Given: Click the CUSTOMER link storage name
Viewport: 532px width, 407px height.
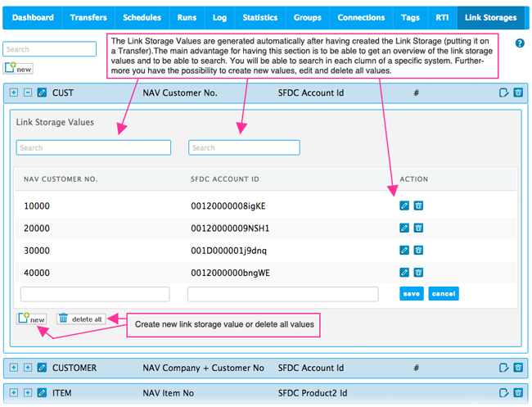Looking at the screenshot, I should pos(74,368).
